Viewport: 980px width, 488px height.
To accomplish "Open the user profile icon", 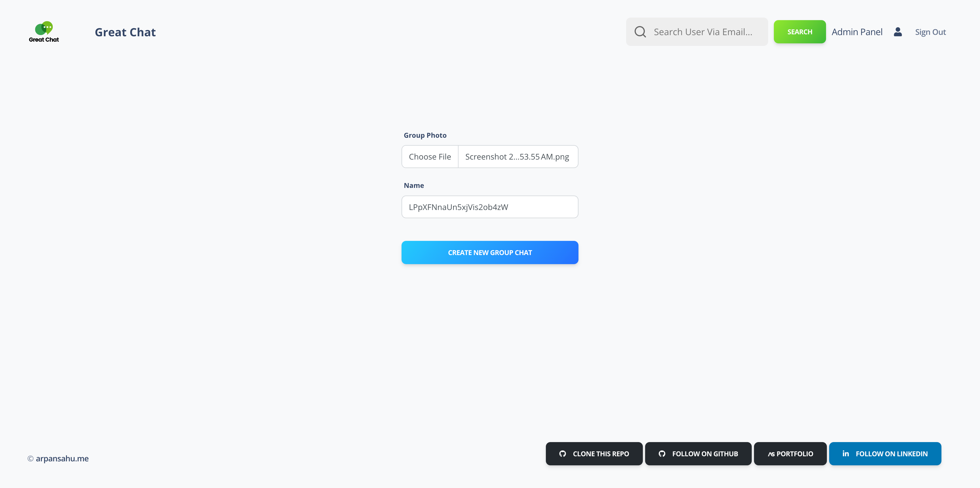I will [898, 32].
